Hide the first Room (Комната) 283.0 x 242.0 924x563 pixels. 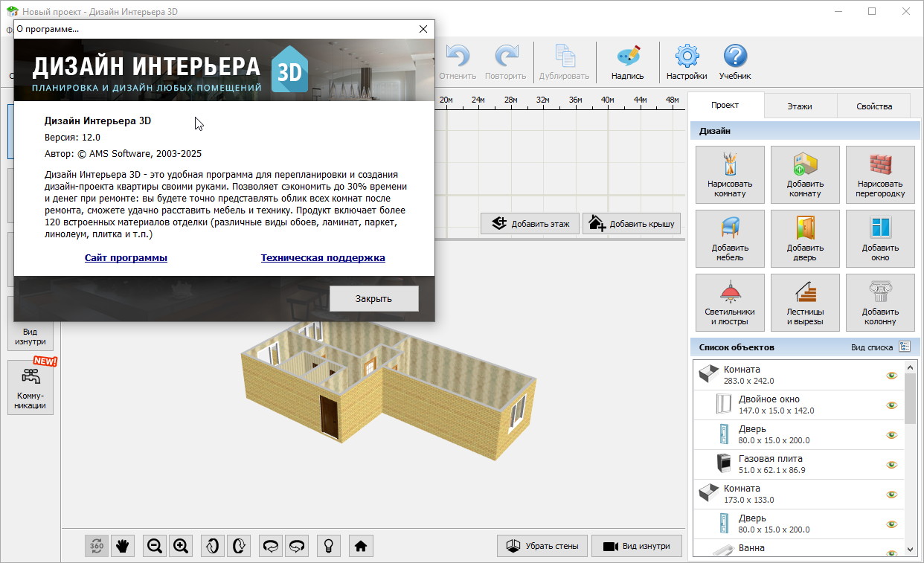click(891, 376)
